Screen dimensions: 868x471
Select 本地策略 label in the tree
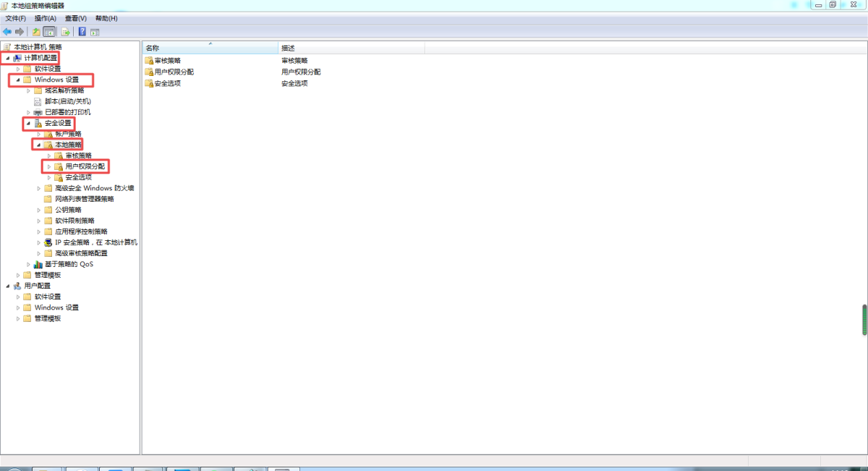[x=68, y=145]
